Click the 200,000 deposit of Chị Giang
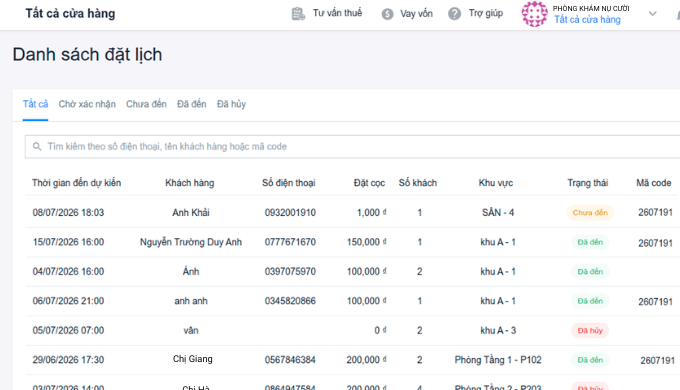The image size is (680, 390). coord(366,360)
